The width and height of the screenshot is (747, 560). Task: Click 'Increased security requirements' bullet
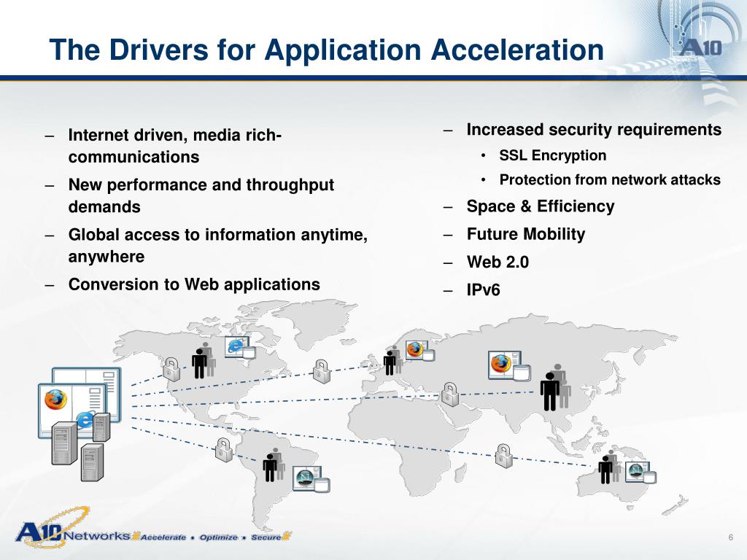(x=594, y=130)
